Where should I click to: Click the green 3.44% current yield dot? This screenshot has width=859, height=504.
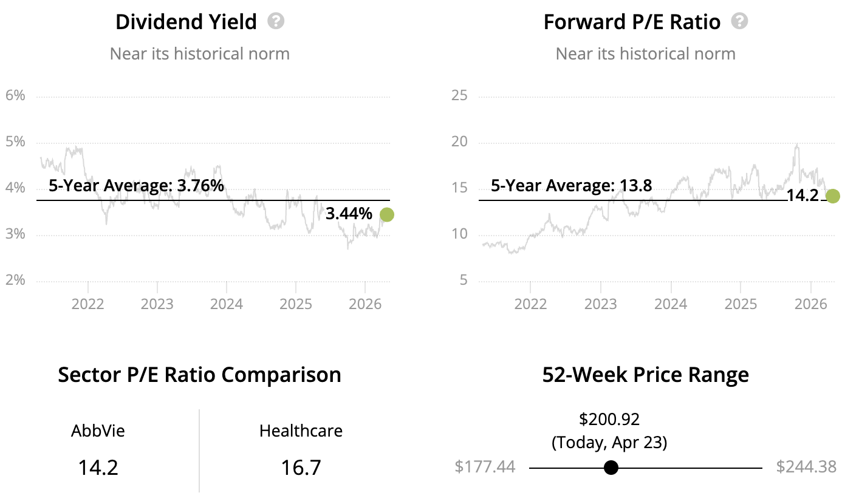[x=386, y=214]
